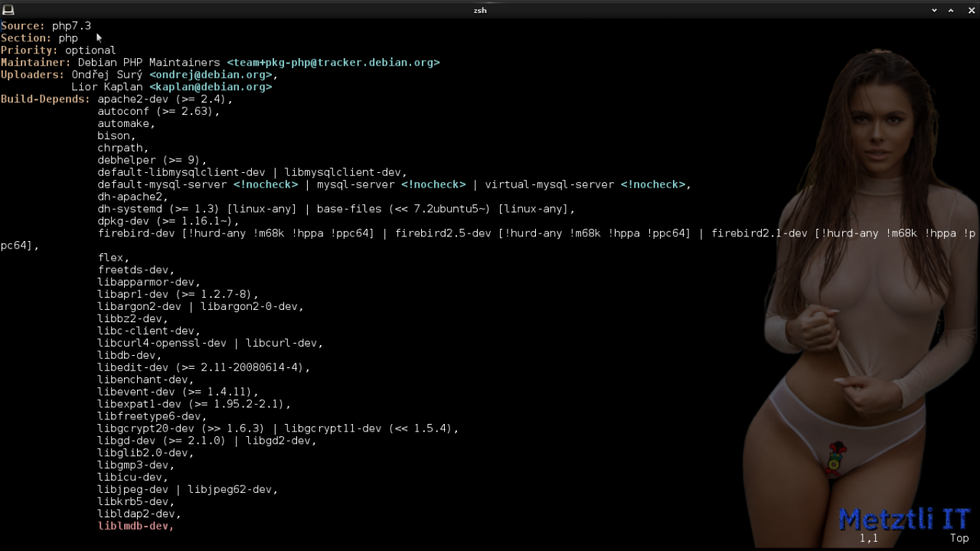Click 'libedit-dev (>= 2.11-20080614-4),' line
Screen dimensions: 980x551
pos(204,369)
